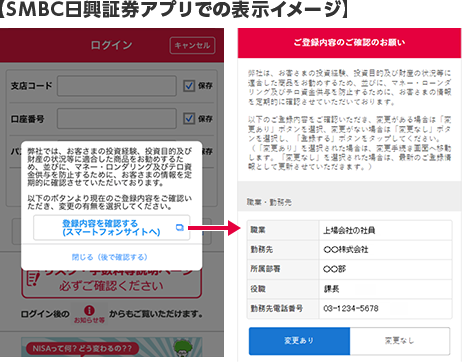This screenshot has height=362, width=462.
Task: Click the 課長 position value
Action: (x=331, y=289)
